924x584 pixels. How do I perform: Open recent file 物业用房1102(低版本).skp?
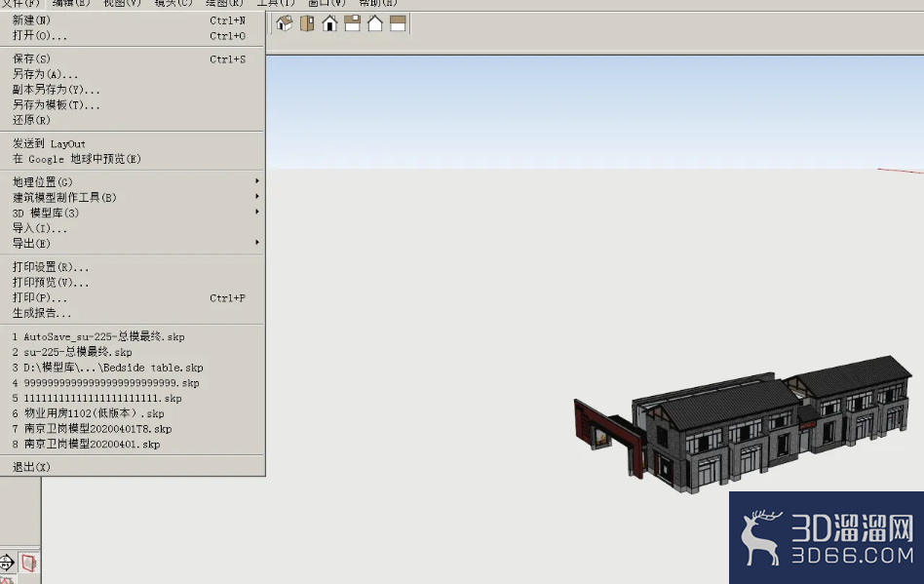(132, 413)
